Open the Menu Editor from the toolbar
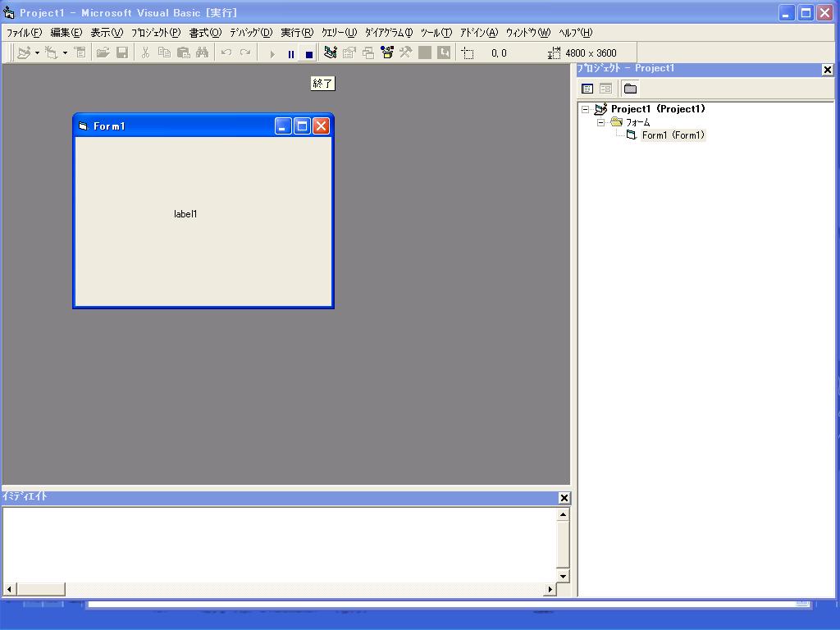Viewport: 840px width, 630px height. [x=80, y=52]
